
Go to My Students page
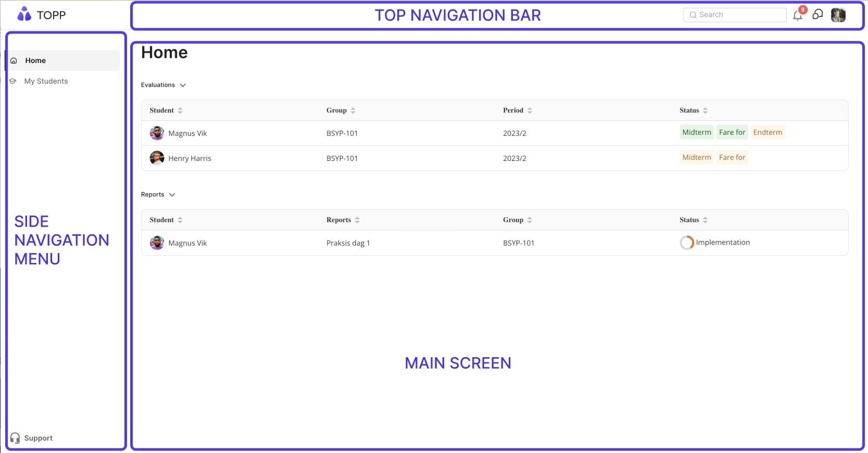pyautogui.click(x=46, y=81)
